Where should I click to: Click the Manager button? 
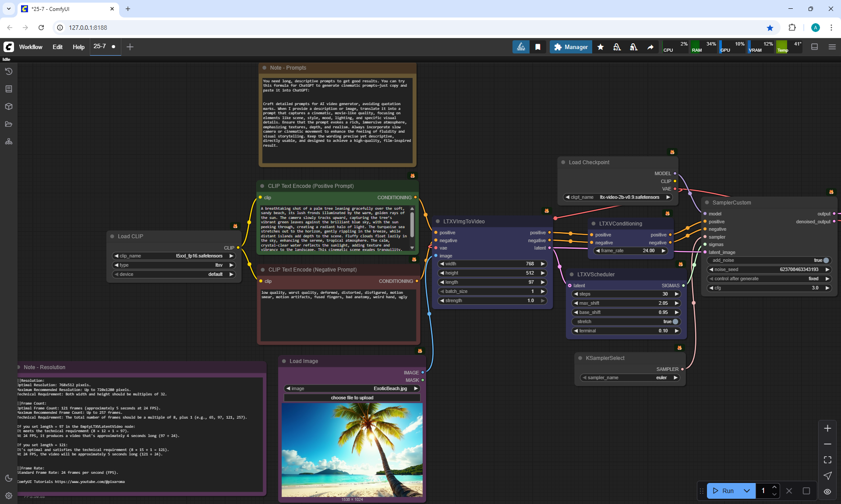[x=571, y=47]
